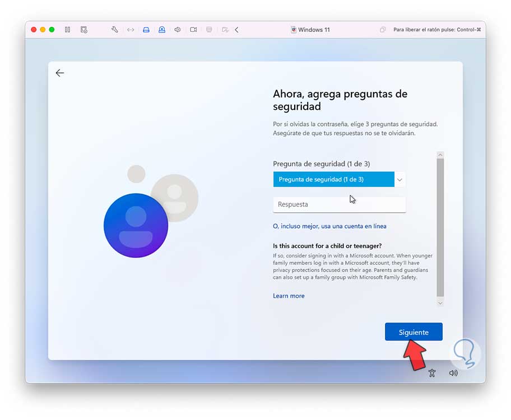Open the Learn more link
The image size is (511, 420).
(289, 296)
